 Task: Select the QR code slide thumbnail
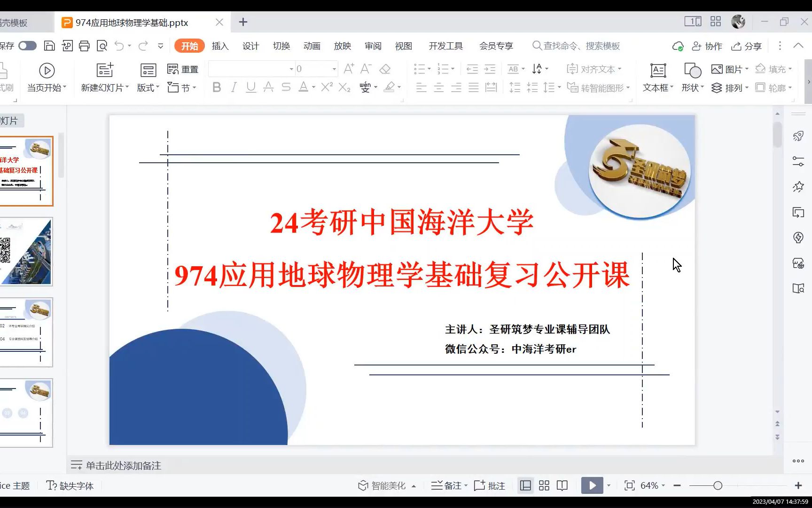[x=26, y=252]
